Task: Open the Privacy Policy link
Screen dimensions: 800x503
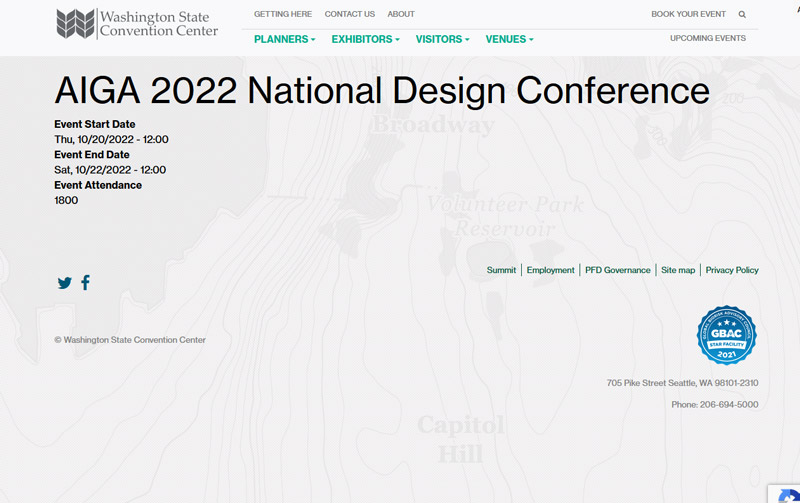Action: pyautogui.click(x=732, y=270)
